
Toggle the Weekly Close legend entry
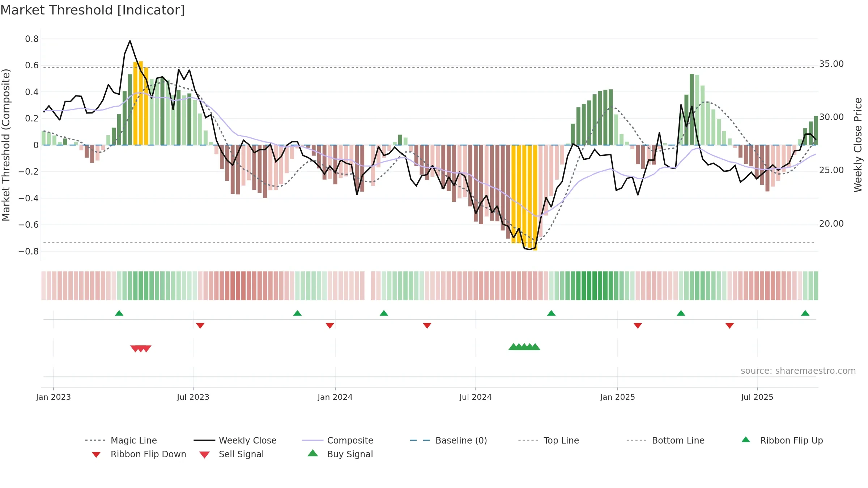pyautogui.click(x=235, y=440)
